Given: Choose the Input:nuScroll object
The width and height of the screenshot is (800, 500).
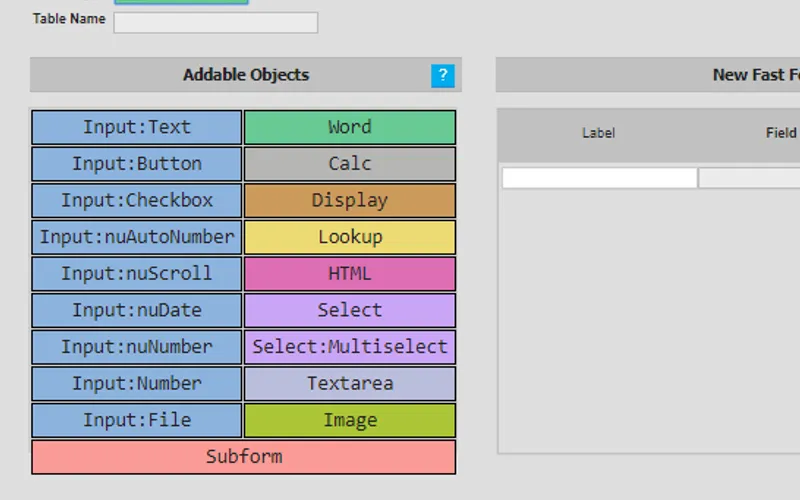Looking at the screenshot, I should point(137,273).
